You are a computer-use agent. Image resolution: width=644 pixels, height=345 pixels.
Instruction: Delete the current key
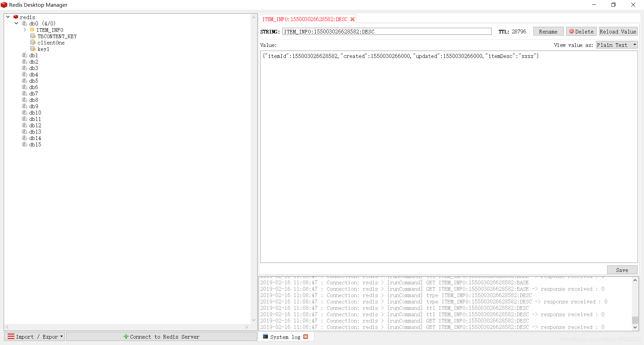581,31
